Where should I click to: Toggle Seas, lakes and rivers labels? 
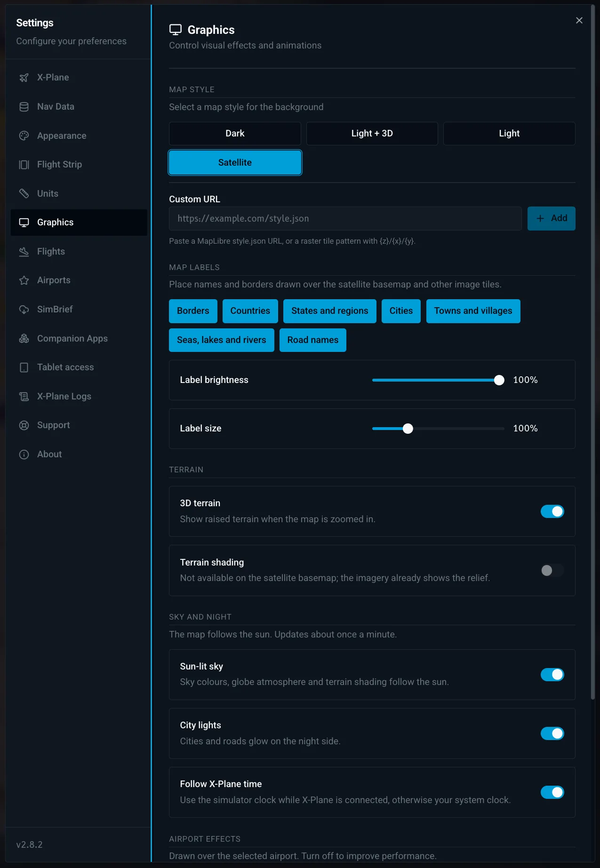(221, 340)
